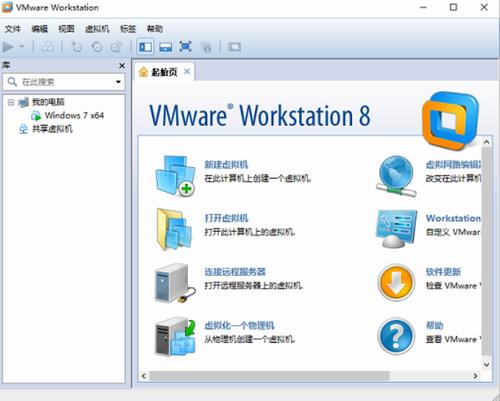Viewport: 500px width, 401px height.
Task: Maximize the VMware Workstation window
Action: coord(453,7)
